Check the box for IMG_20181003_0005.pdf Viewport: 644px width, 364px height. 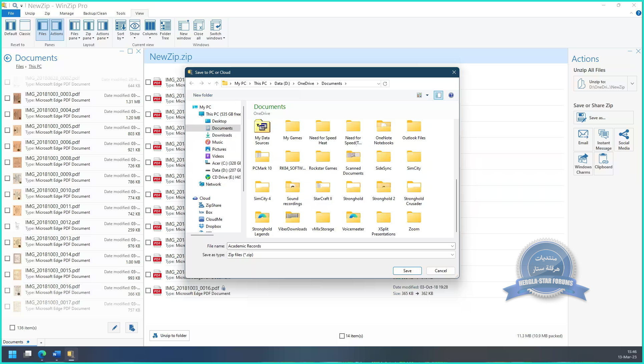coord(7,130)
